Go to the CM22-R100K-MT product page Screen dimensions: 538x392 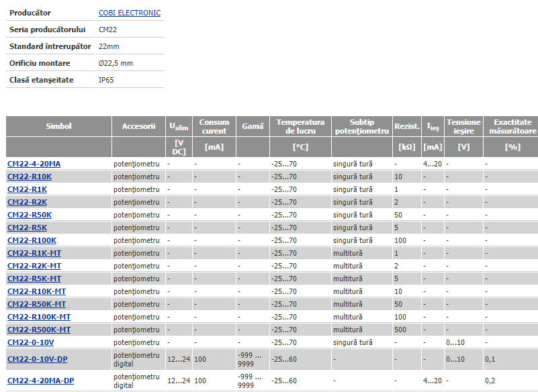38,317
